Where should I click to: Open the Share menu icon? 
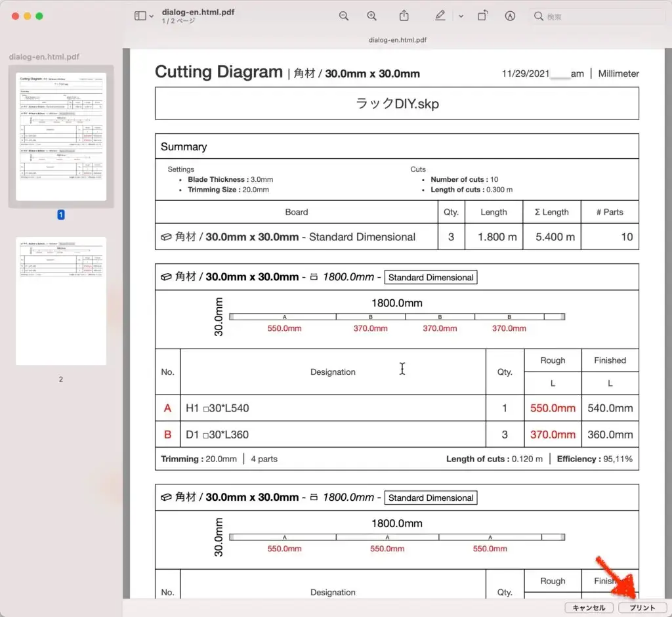404,16
